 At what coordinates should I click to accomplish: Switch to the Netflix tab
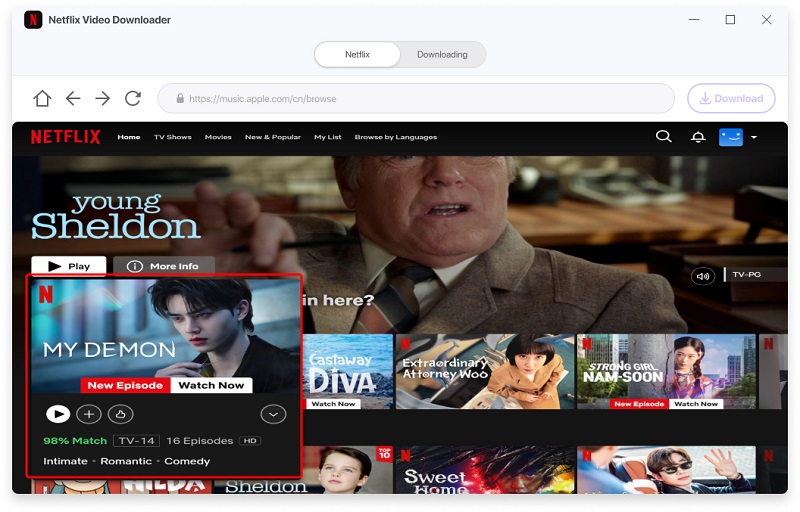click(x=357, y=55)
